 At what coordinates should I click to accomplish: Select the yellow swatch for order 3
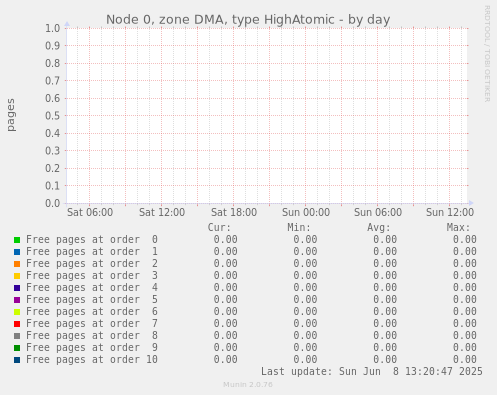point(17,276)
